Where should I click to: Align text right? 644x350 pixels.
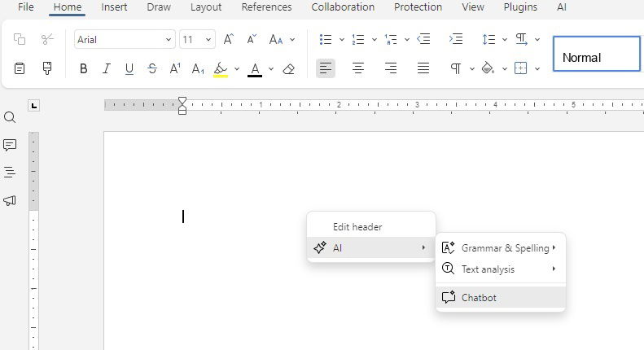pyautogui.click(x=391, y=68)
